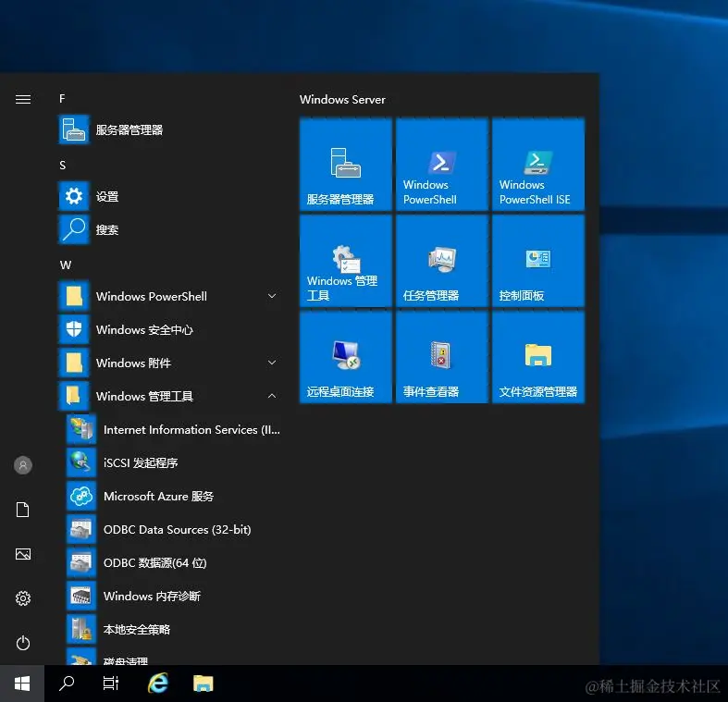
Task: Click the Windows Server group title
Action: 342,99
